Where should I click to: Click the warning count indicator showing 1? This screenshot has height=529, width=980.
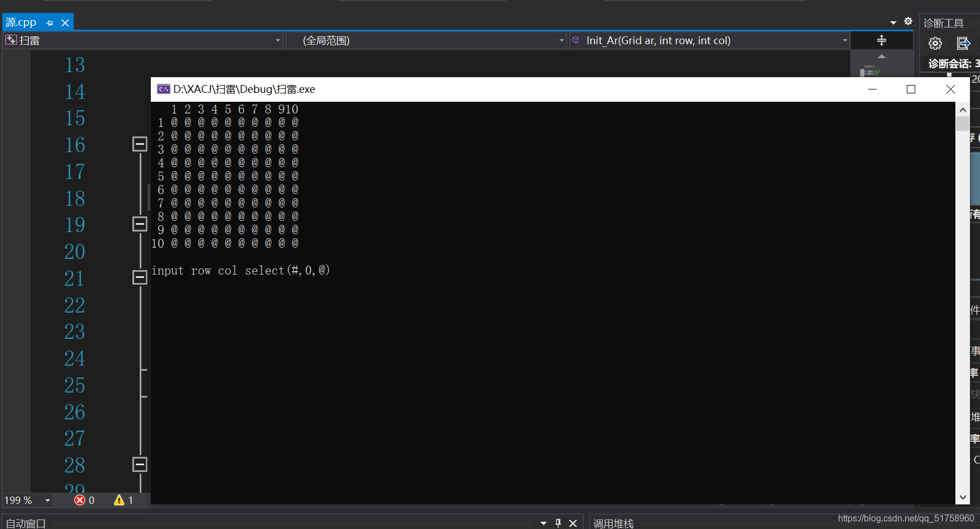coord(123,500)
